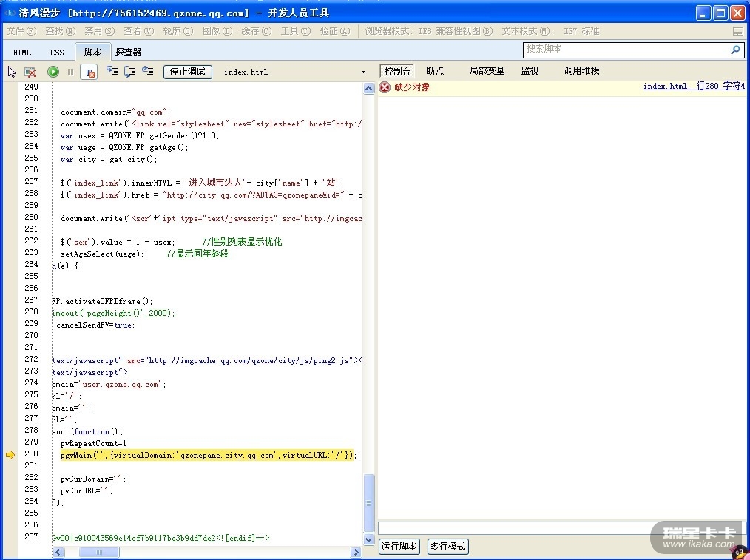
Task: Click the 多行模式 multi-line mode button
Action: click(448, 547)
